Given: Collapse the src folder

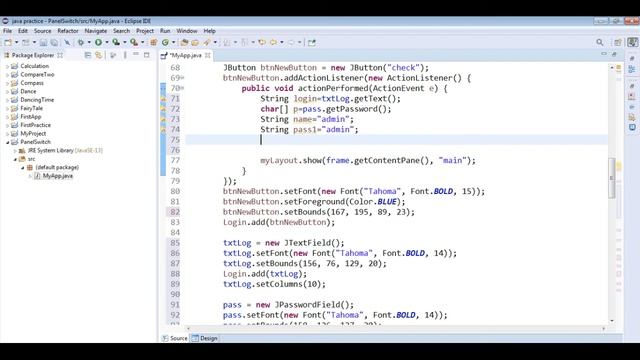Looking at the screenshot, I should point(15,159).
